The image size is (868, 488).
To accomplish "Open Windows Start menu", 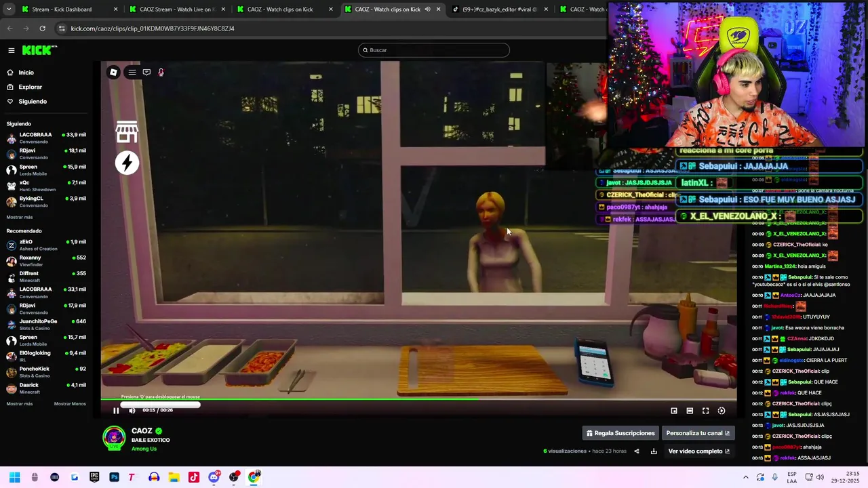I will point(15,477).
